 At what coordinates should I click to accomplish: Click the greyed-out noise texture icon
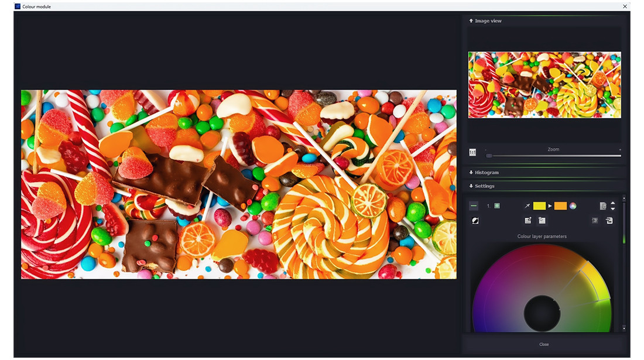click(595, 221)
